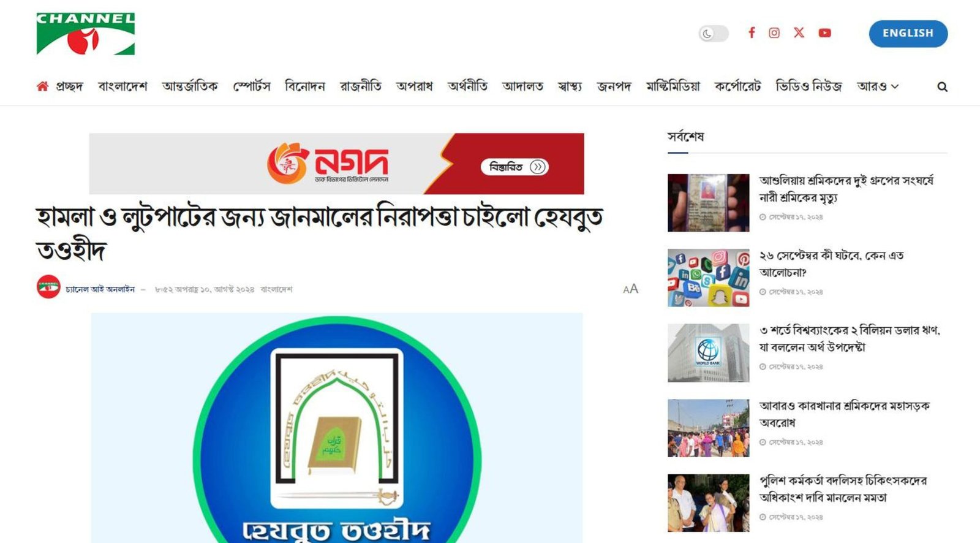Toggle the dark mode switch
Viewport: 980px width, 543px height.
tap(714, 33)
